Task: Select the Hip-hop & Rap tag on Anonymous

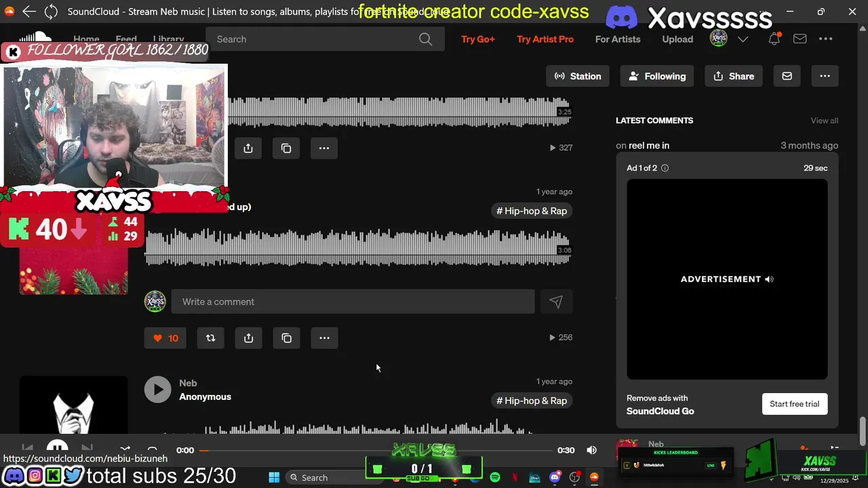Action: click(x=532, y=401)
